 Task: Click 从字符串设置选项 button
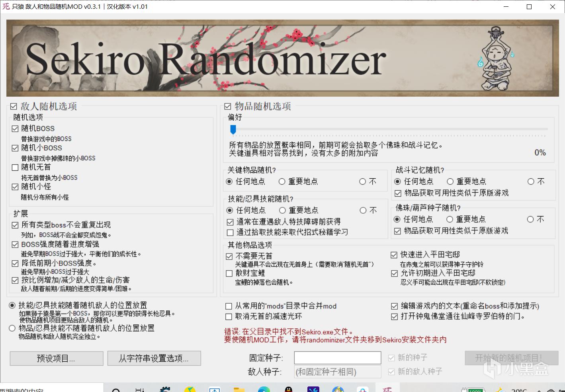154,358
